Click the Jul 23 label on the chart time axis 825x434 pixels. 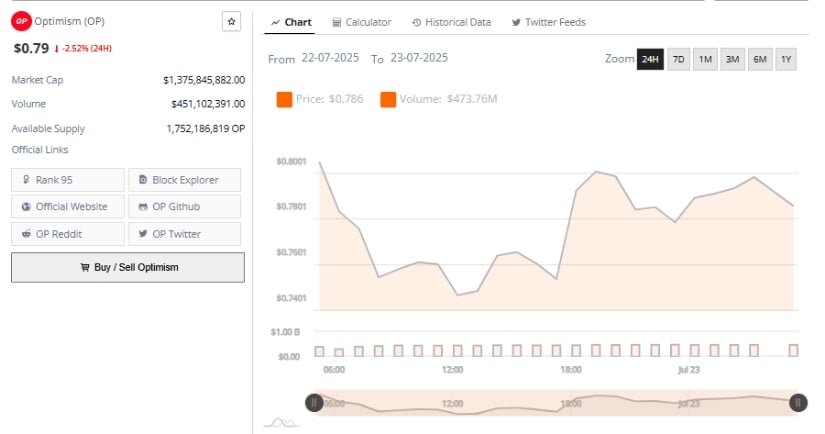point(688,370)
